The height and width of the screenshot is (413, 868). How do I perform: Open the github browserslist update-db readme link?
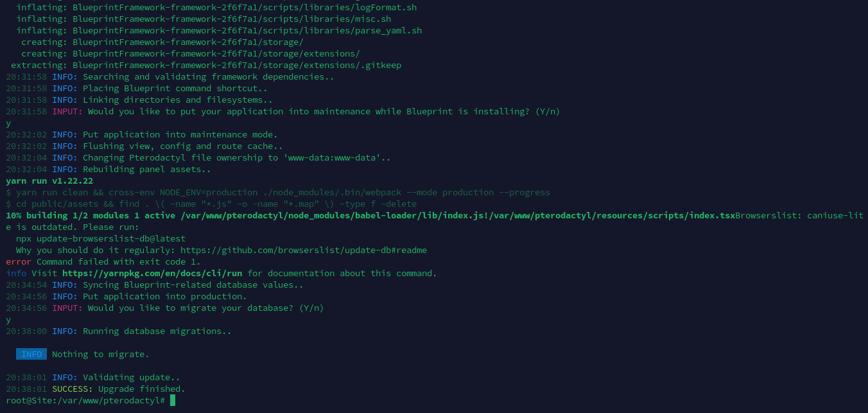click(x=304, y=250)
